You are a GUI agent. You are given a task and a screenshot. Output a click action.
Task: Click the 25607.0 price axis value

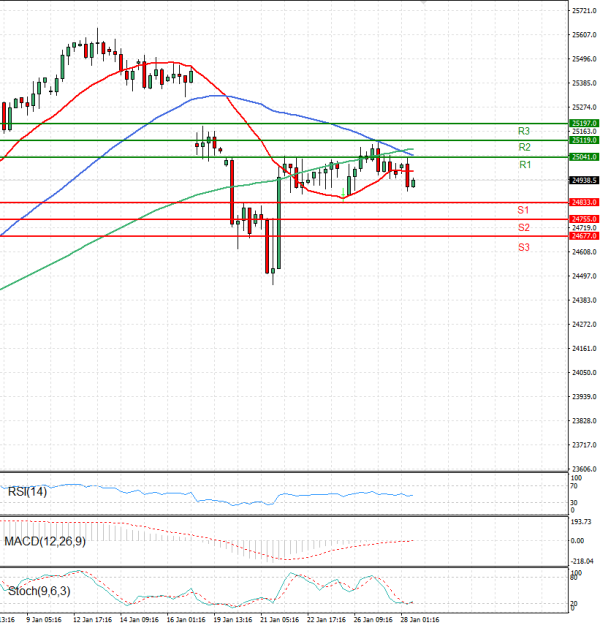tap(584, 35)
